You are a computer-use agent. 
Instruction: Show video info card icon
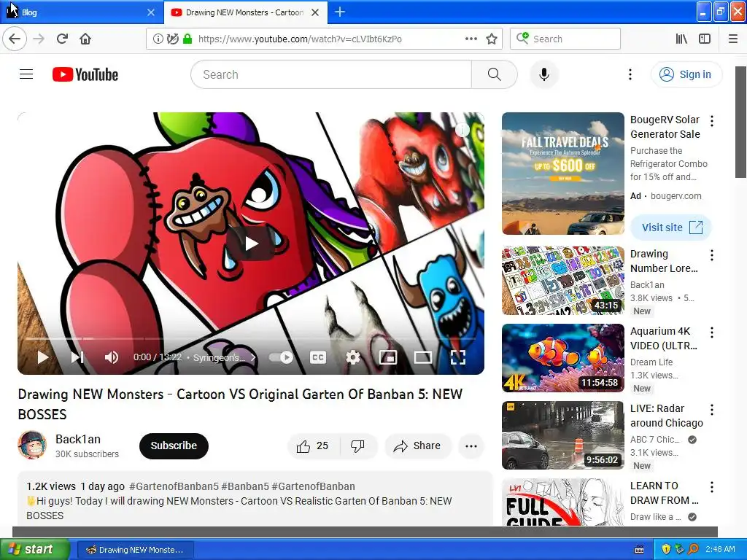pyautogui.click(x=462, y=130)
